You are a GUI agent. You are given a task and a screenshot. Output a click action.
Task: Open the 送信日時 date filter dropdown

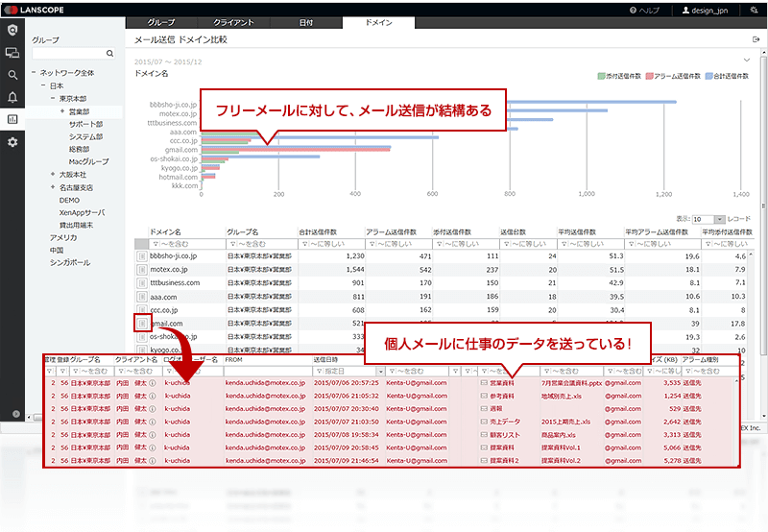coord(380,372)
